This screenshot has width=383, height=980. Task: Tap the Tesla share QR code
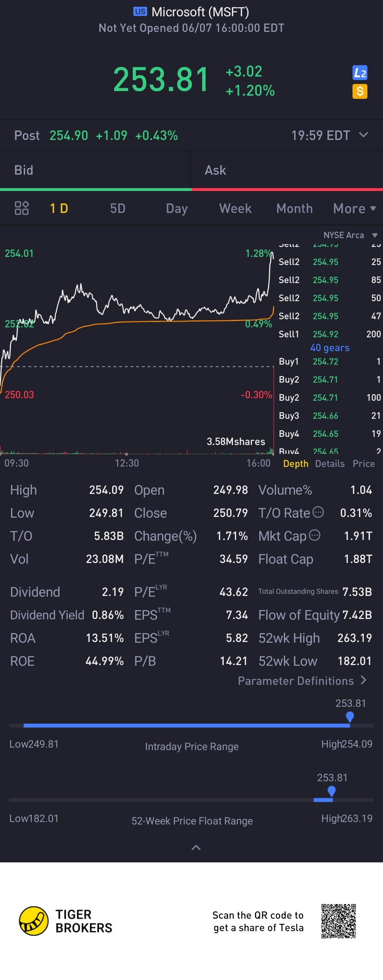338,921
